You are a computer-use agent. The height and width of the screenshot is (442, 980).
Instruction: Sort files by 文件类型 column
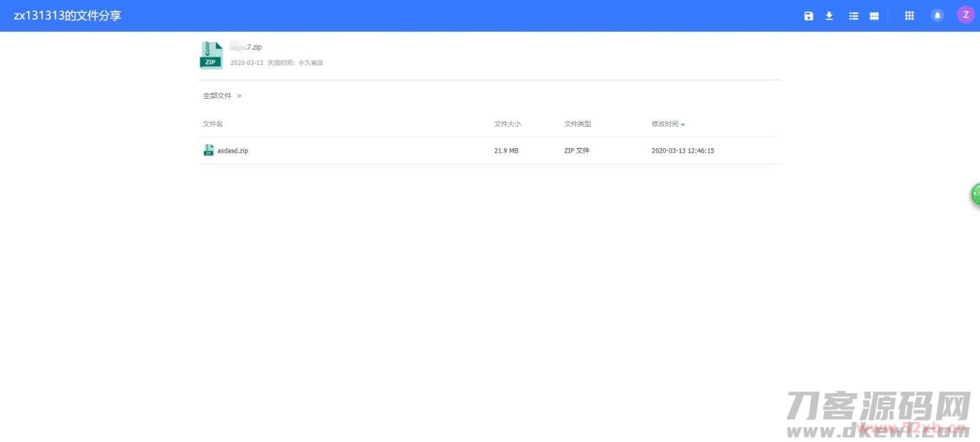point(577,124)
